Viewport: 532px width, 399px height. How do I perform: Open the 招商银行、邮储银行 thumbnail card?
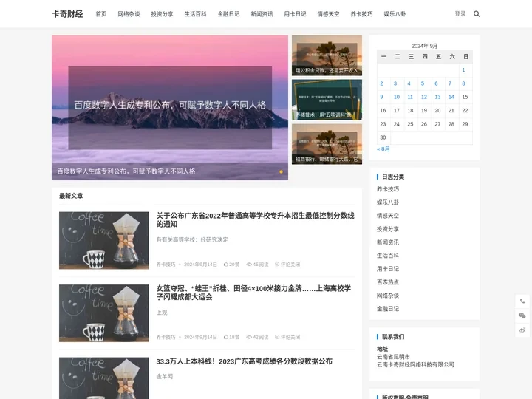point(327,144)
